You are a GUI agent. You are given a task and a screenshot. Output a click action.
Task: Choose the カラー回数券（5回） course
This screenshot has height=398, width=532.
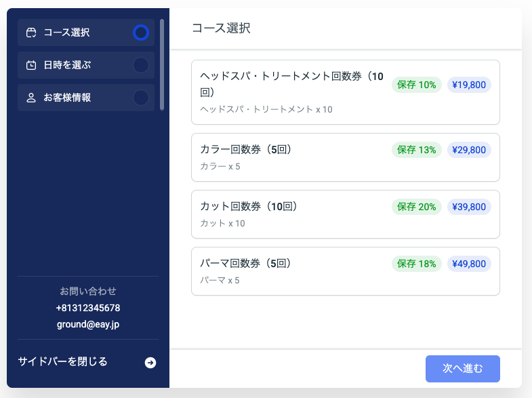(291, 157)
